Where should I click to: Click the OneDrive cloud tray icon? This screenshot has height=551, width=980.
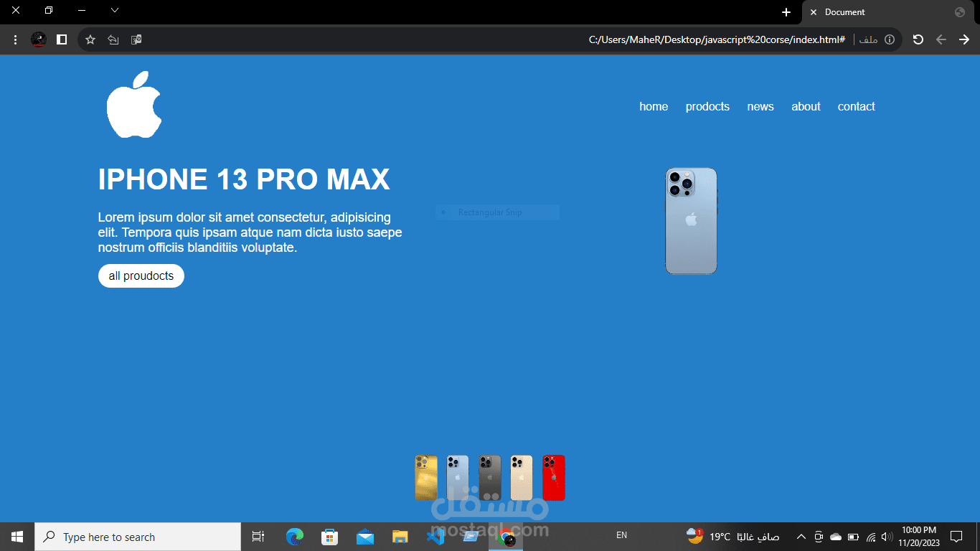[x=836, y=537]
